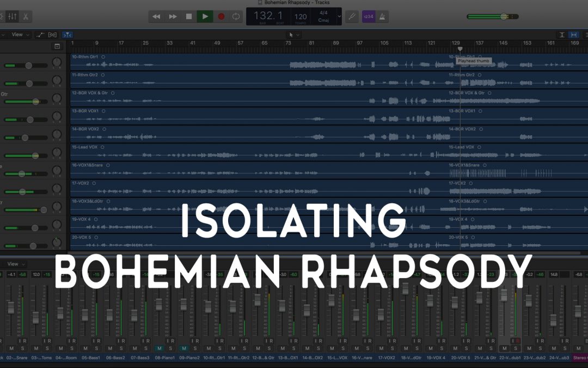The height and width of the screenshot is (368, 588).
Task: Enable input monitoring on 07-Bass3 channel
Action: coord(144,341)
